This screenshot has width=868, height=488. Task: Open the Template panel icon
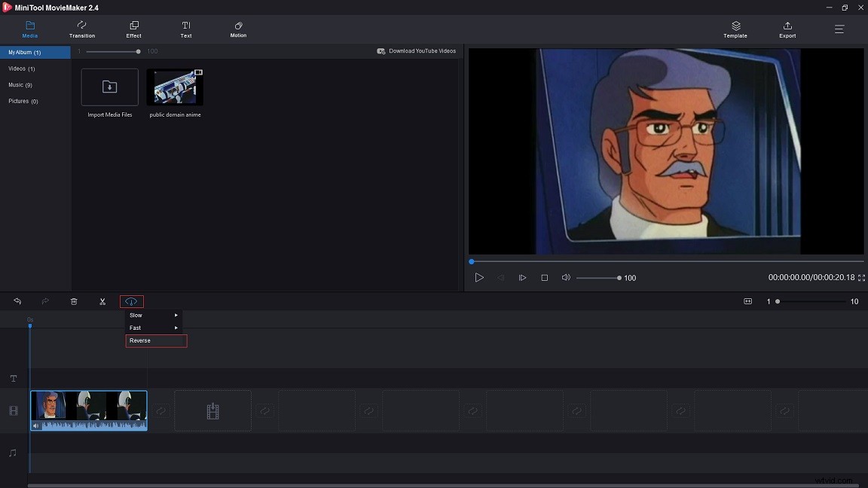(x=735, y=29)
